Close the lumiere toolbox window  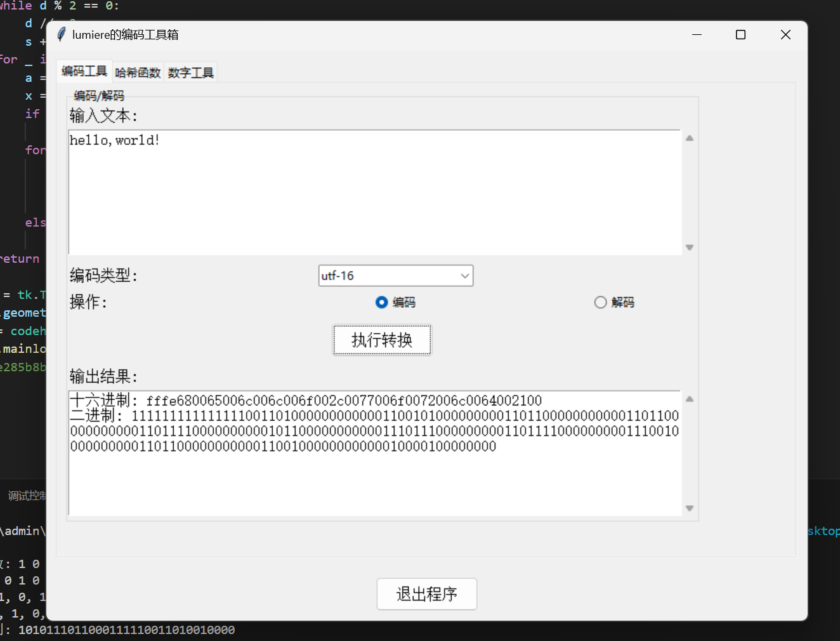[x=785, y=34]
